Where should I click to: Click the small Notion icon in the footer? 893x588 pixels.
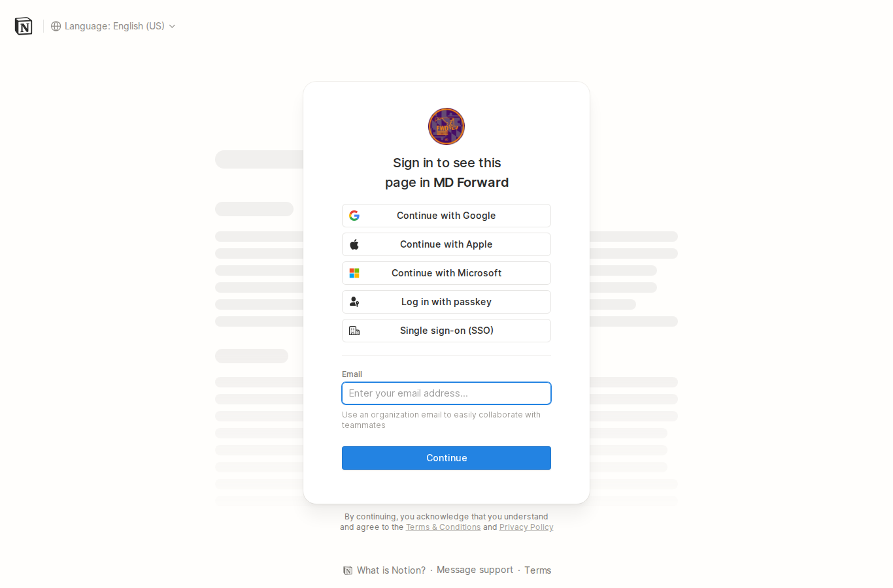pyautogui.click(x=348, y=570)
